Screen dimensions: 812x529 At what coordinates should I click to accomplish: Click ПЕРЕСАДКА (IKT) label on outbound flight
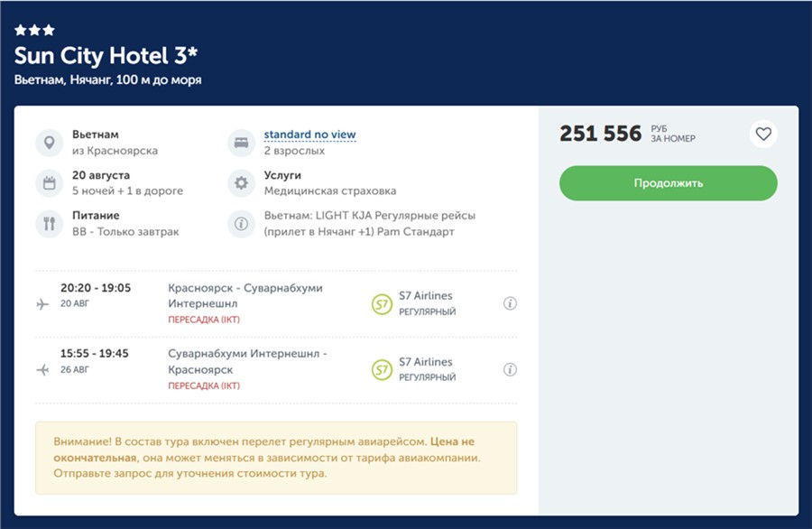[204, 320]
